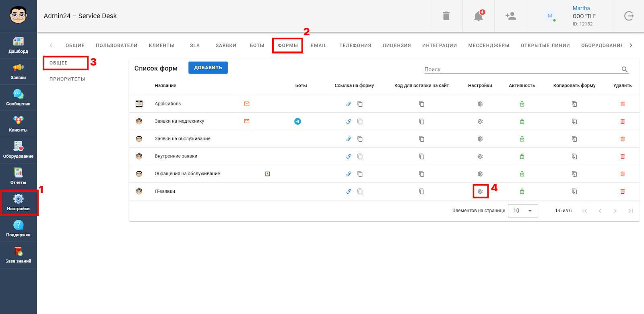The height and width of the screenshot is (314, 644).
Task: Open the trash bin in top bar
Action: [446, 16]
